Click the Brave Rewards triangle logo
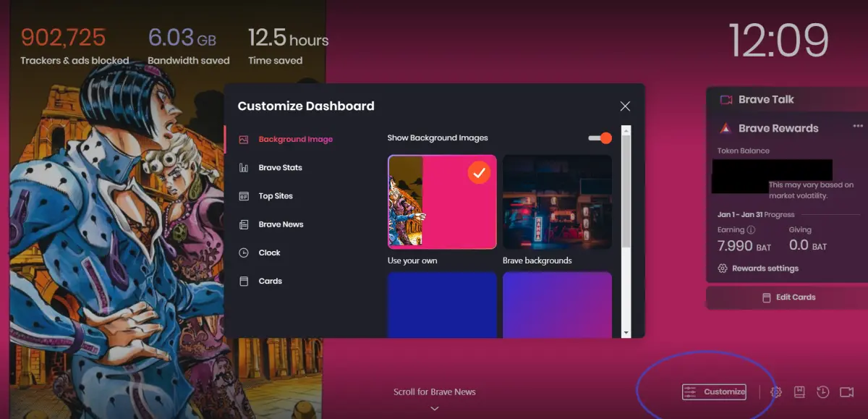Screen dimensions: 868x419 coord(725,128)
